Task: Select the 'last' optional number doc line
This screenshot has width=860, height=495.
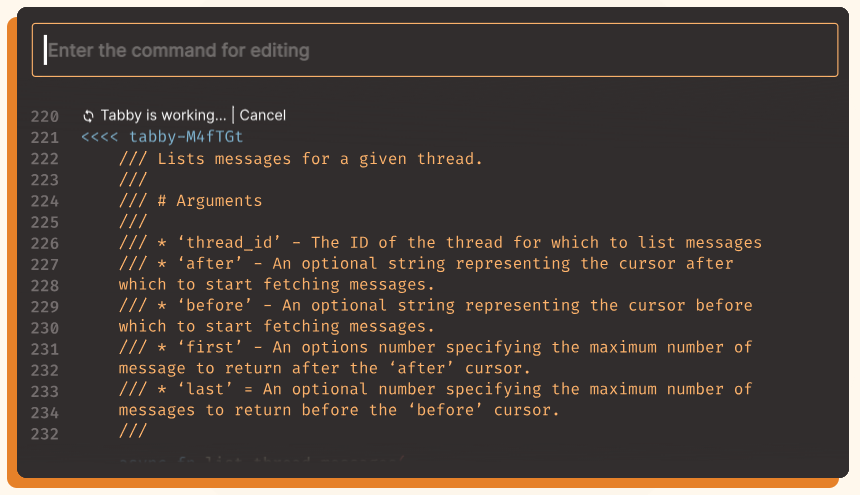Action: click(435, 389)
